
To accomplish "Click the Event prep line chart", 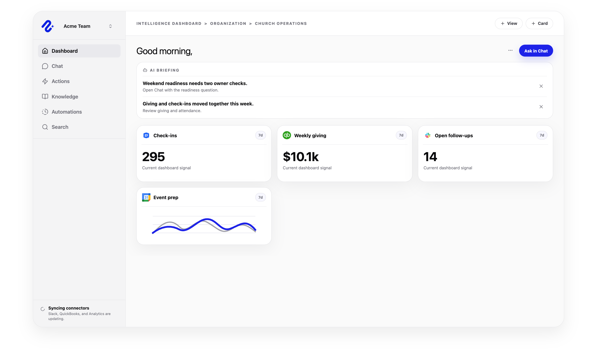I will (204, 225).
